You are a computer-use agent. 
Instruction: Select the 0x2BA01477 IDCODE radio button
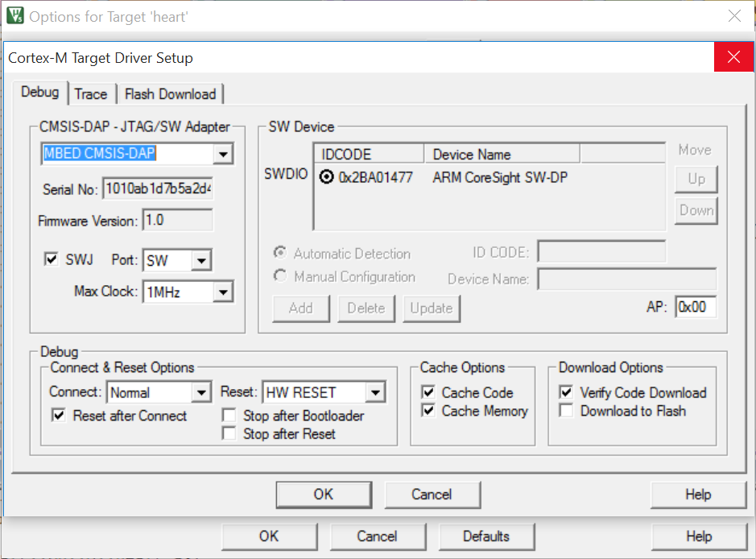[327, 177]
